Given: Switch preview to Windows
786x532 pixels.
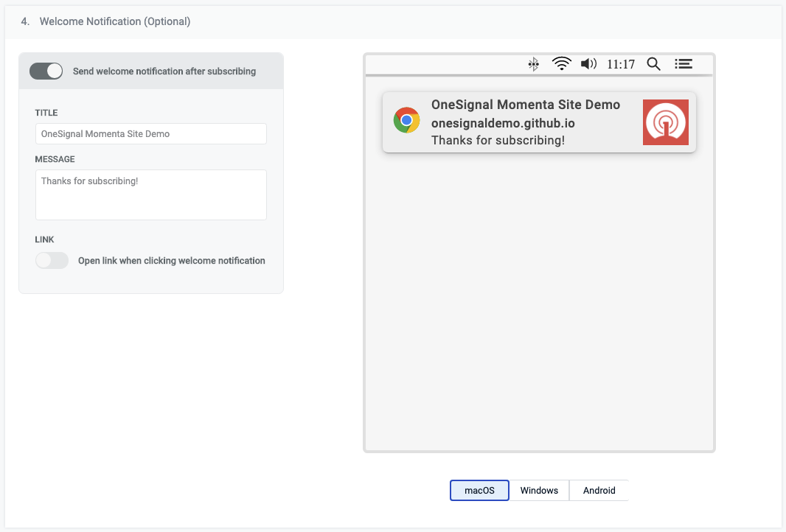Looking at the screenshot, I should click(539, 491).
